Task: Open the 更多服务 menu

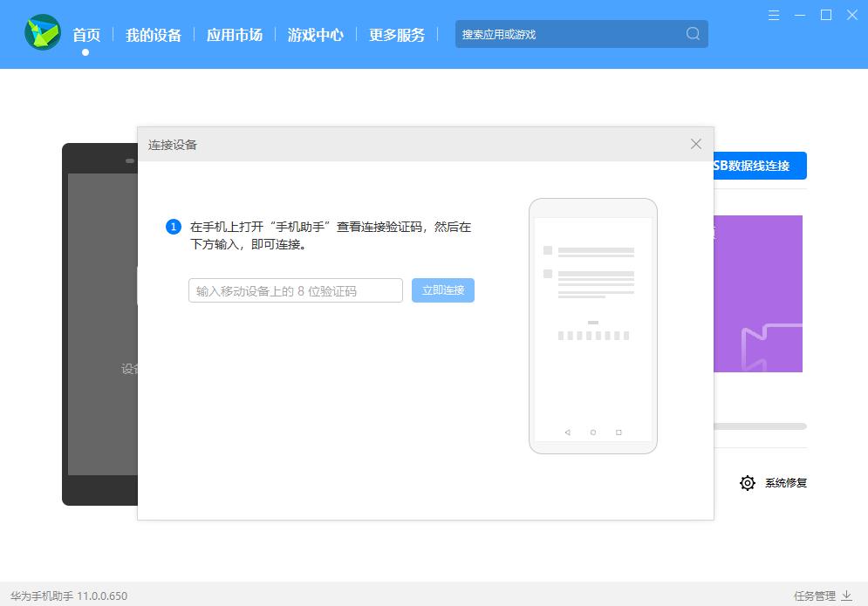Action: pyautogui.click(x=397, y=34)
